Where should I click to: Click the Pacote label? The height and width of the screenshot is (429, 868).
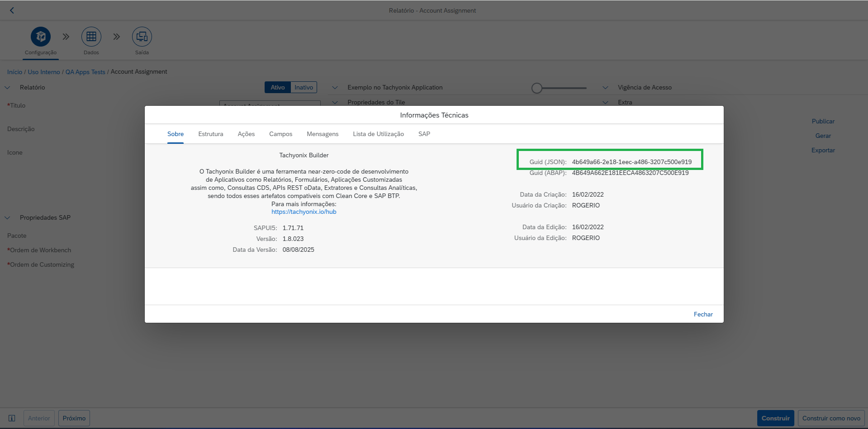(x=17, y=236)
